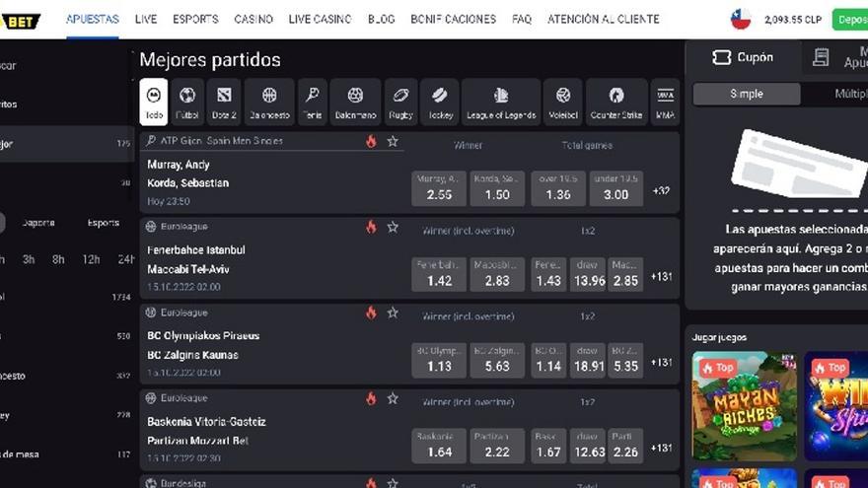Open the ESPORTS menu
The width and height of the screenshot is (868, 488).
coord(195,20)
